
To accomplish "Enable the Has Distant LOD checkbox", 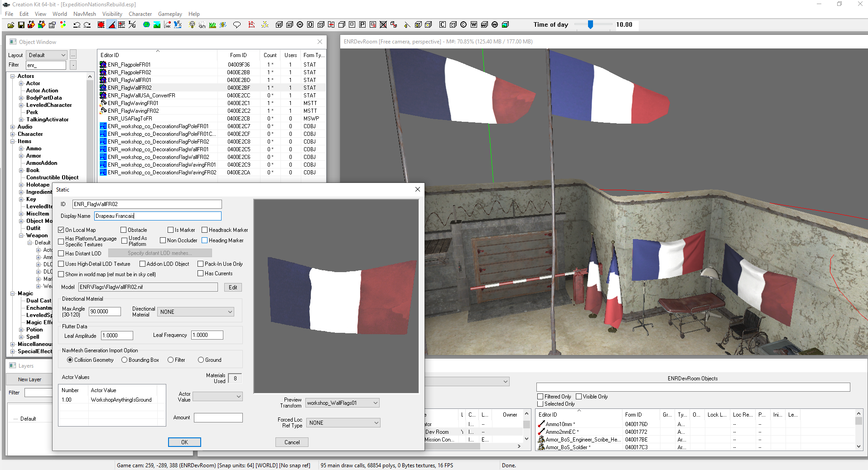I will point(61,254).
